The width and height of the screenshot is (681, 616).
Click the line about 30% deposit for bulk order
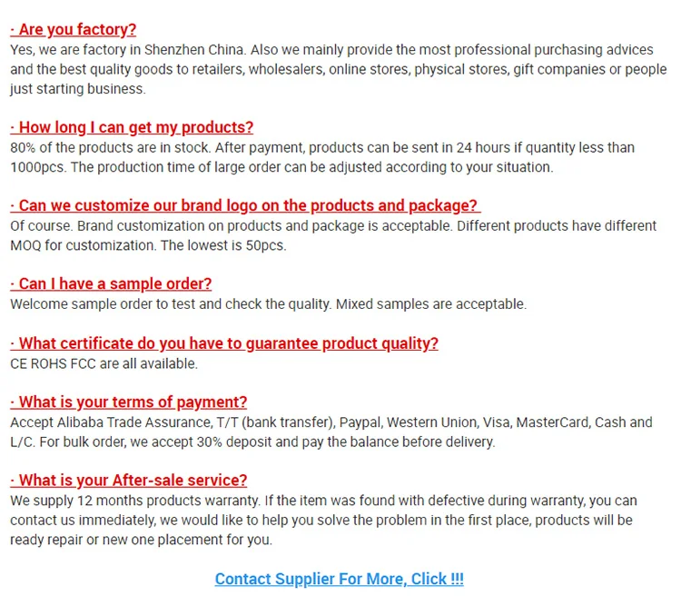click(x=252, y=442)
